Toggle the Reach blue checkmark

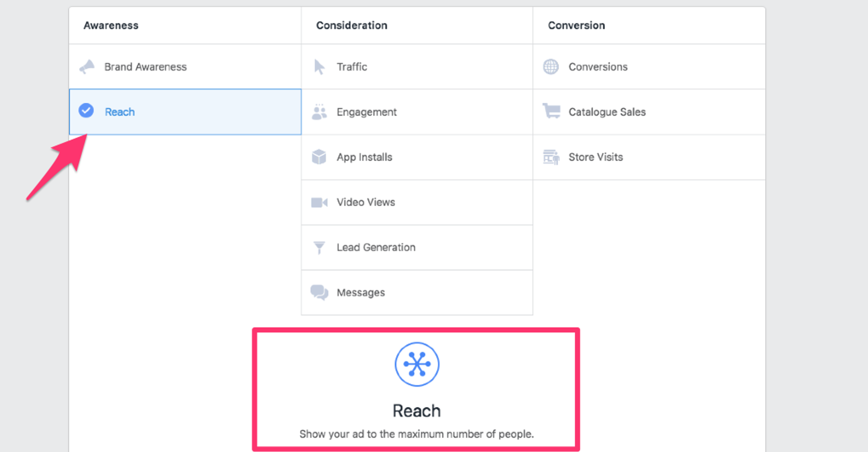pos(86,111)
